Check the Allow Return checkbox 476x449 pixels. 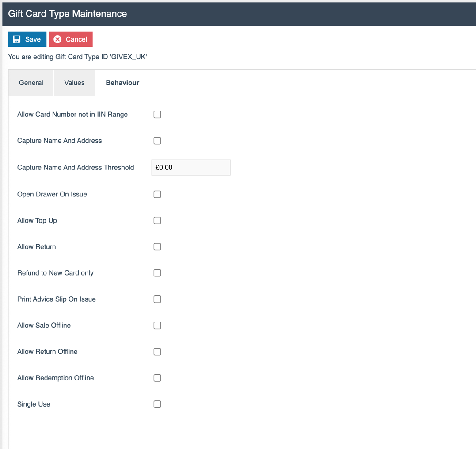157,246
